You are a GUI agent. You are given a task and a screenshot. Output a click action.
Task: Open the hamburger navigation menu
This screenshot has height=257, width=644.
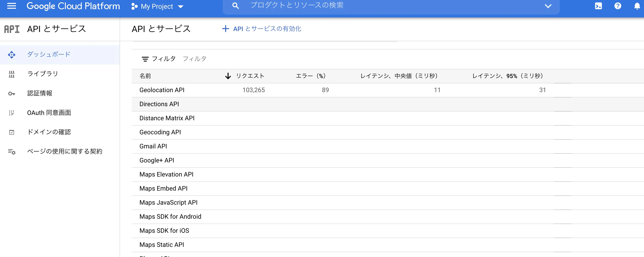coord(12,6)
